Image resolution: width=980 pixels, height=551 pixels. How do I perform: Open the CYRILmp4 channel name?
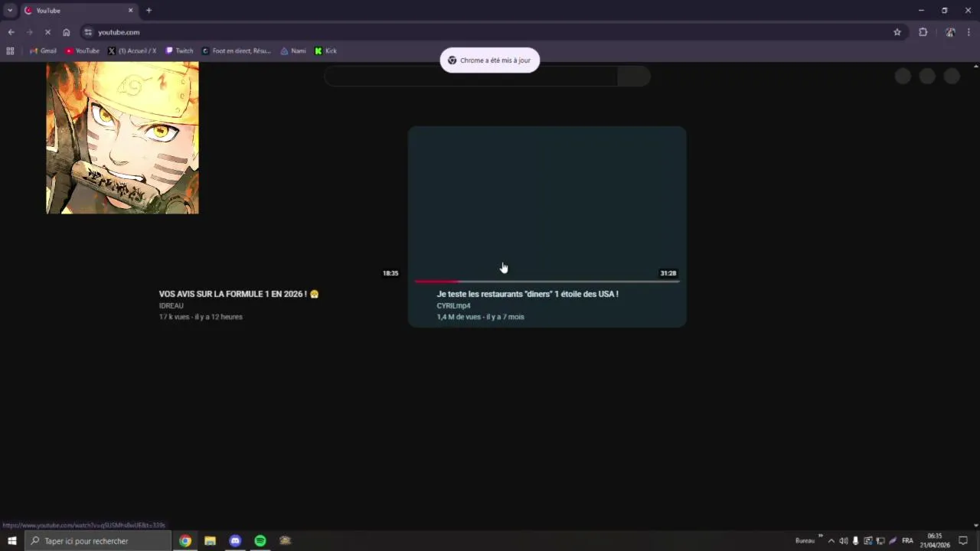[453, 306]
